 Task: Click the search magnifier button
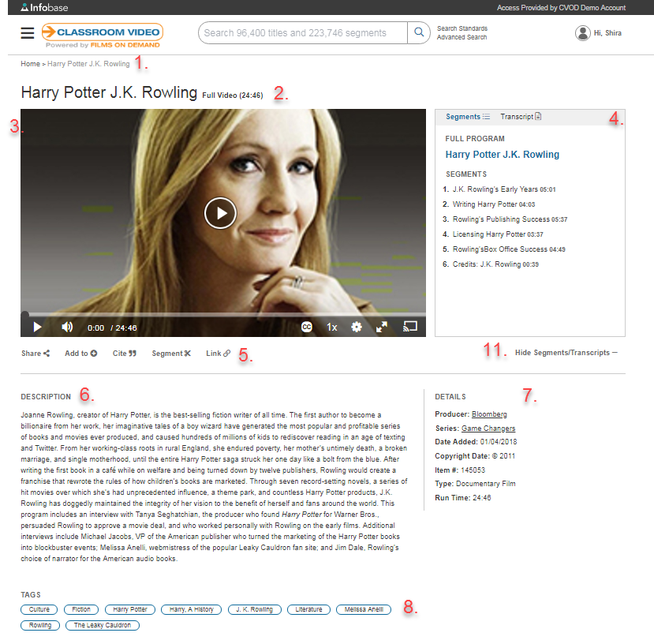(x=418, y=33)
